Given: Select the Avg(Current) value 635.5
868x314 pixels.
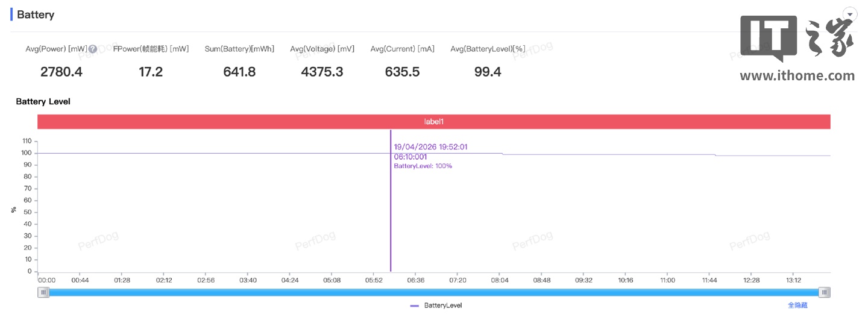Looking at the screenshot, I should pos(402,72).
